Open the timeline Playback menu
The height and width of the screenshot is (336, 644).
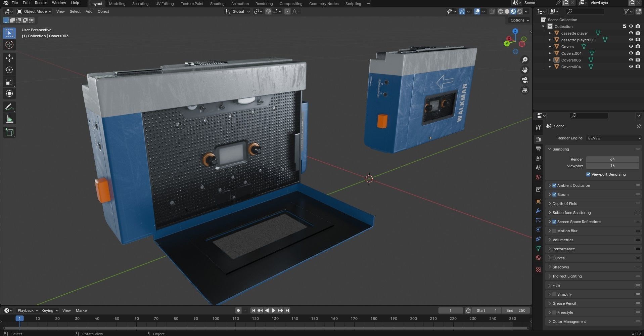tap(28, 310)
